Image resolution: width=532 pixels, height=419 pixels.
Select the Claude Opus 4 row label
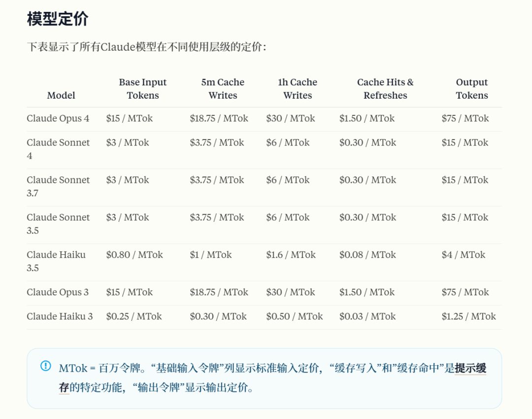tap(58, 118)
